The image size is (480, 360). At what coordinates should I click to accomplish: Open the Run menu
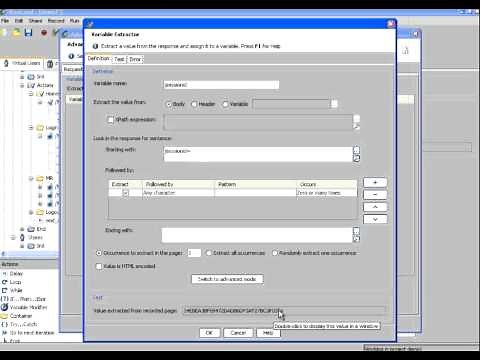[74, 21]
